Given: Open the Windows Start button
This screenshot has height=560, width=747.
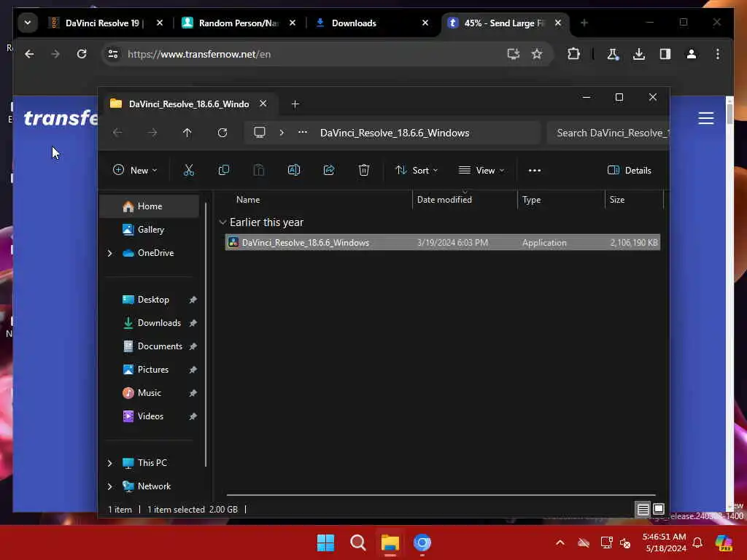Looking at the screenshot, I should [326, 542].
